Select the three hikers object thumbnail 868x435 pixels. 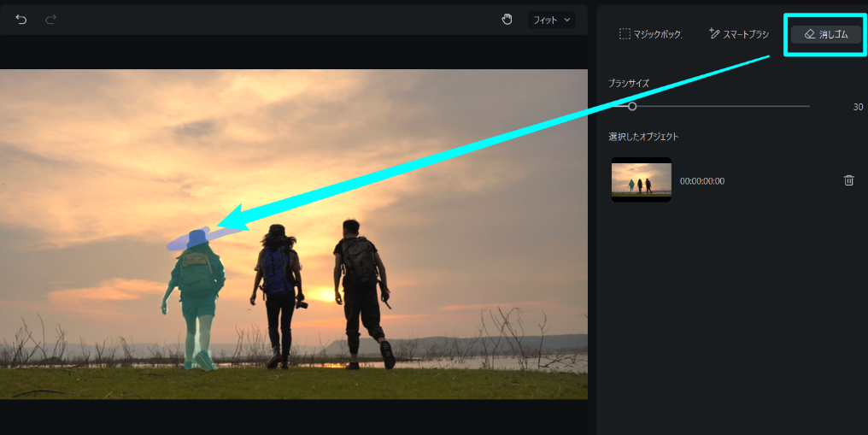tap(641, 179)
